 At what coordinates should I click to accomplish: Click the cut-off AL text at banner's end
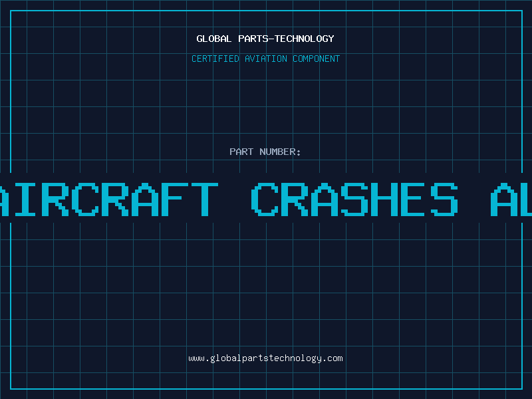(x=511, y=199)
